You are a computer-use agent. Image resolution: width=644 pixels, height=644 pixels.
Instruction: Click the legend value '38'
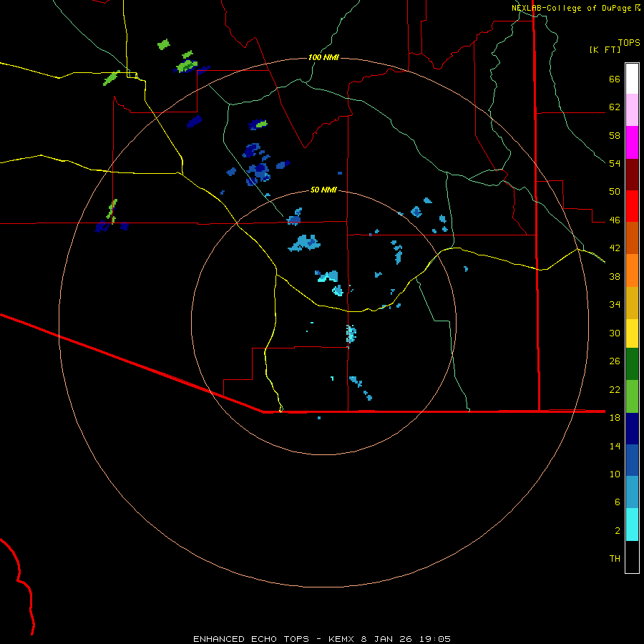pos(615,276)
